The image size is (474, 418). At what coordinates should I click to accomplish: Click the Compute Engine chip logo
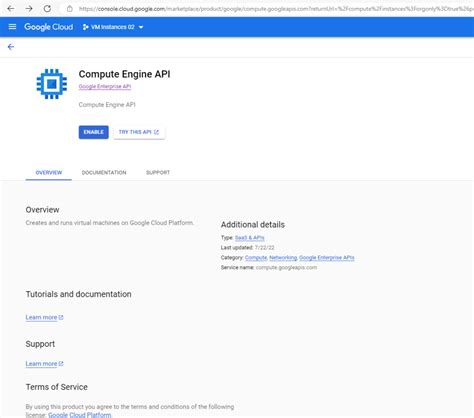pos(52,84)
